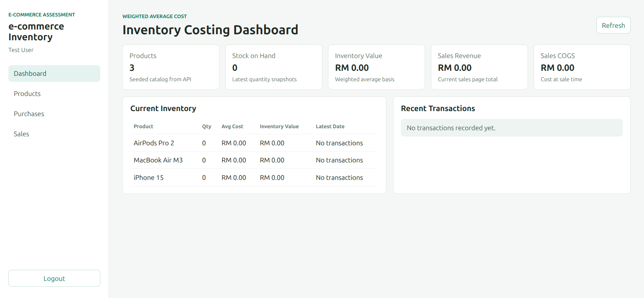Log out using the Logout button
This screenshot has height=298, width=644.
click(x=54, y=278)
